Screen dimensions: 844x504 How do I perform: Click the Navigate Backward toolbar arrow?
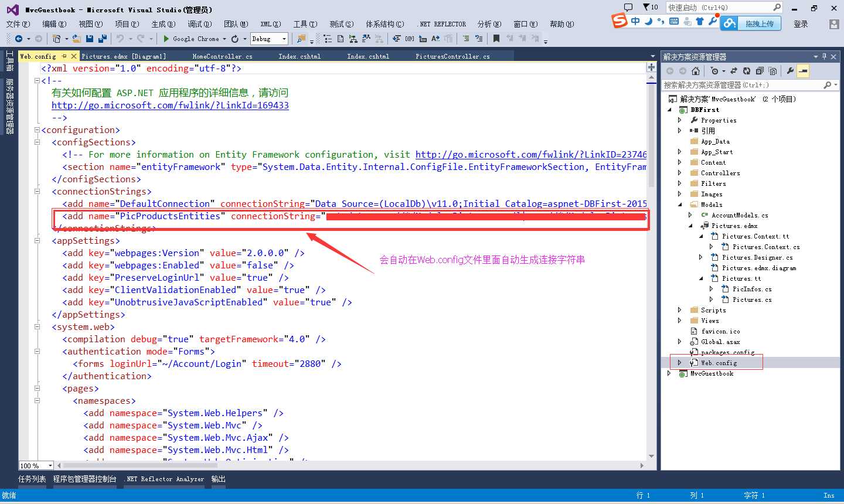[19, 39]
